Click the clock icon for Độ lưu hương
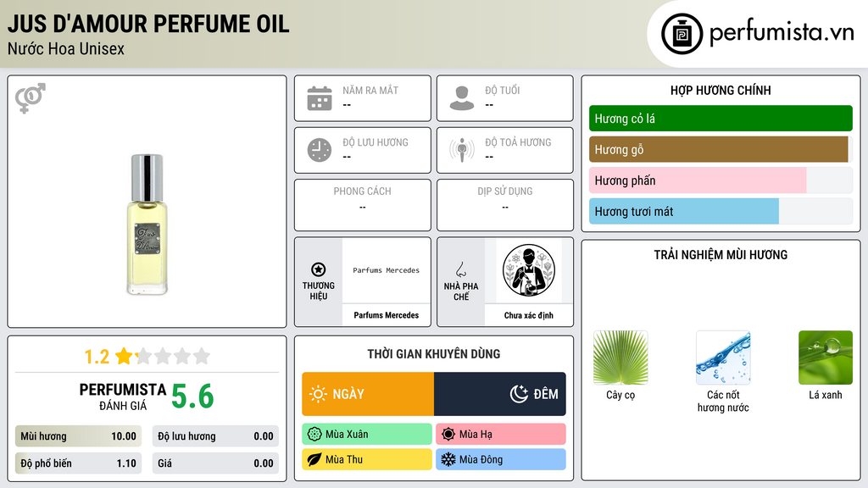Image resolution: width=868 pixels, height=488 pixels. tap(320, 150)
